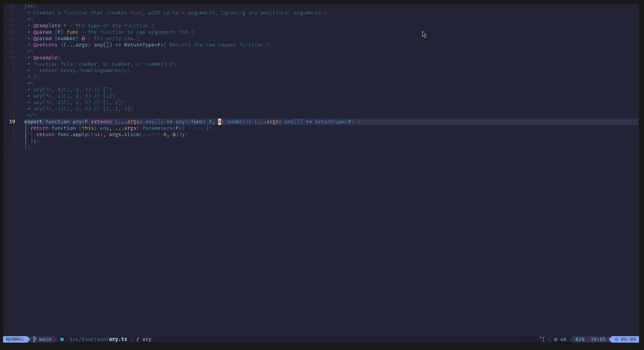Click the 09:09 time segment
The height and width of the screenshot is (350, 644).
628,339
